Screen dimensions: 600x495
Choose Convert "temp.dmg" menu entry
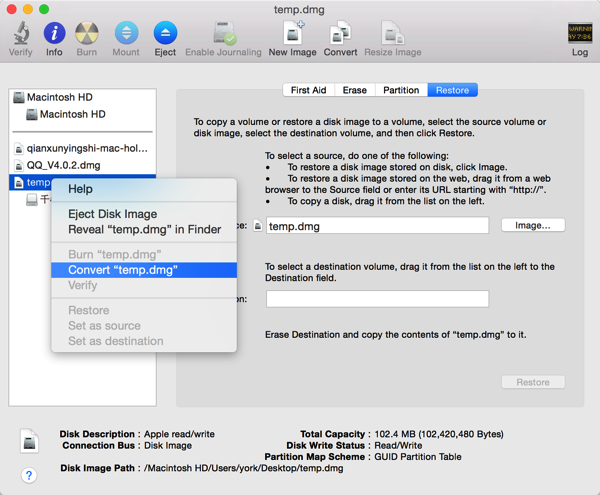[144, 270]
